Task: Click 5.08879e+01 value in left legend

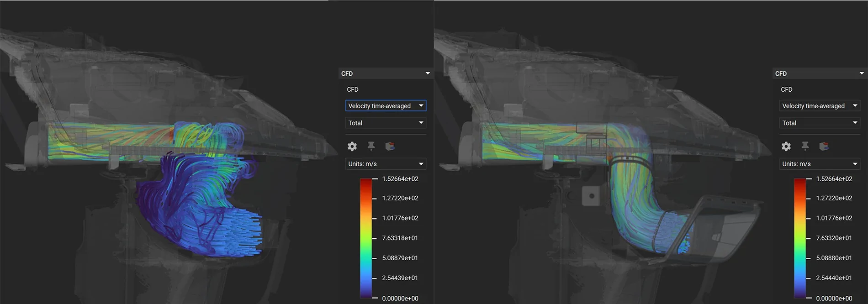Action: [x=400, y=258]
